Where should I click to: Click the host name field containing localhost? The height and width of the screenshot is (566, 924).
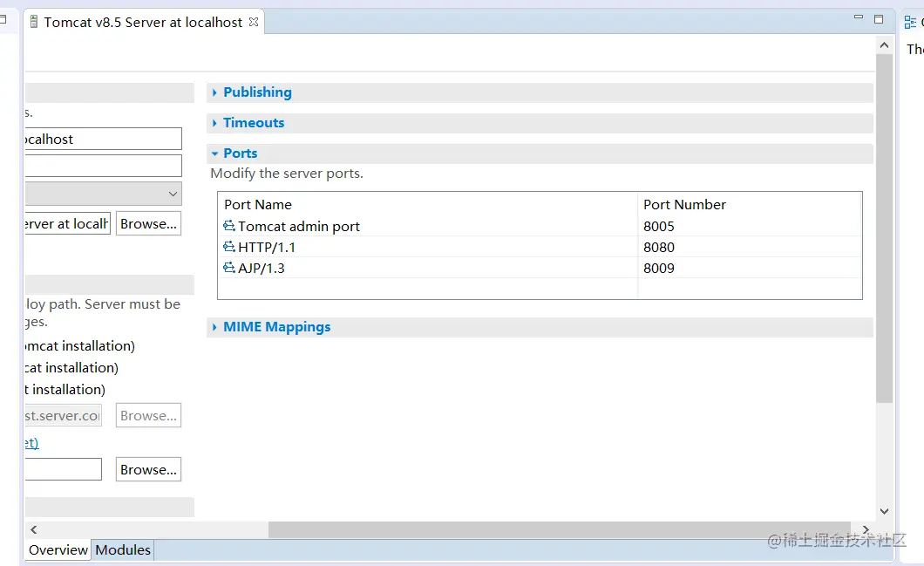point(103,139)
